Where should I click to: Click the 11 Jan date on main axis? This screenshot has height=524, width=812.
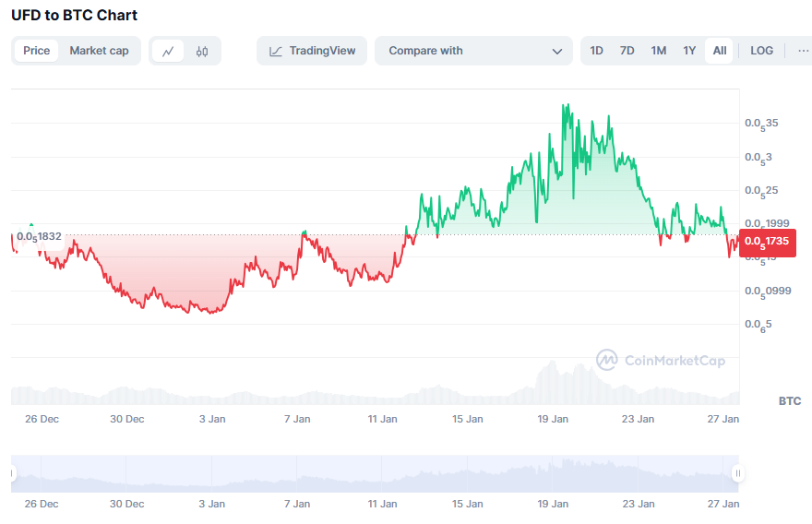pyautogui.click(x=383, y=419)
